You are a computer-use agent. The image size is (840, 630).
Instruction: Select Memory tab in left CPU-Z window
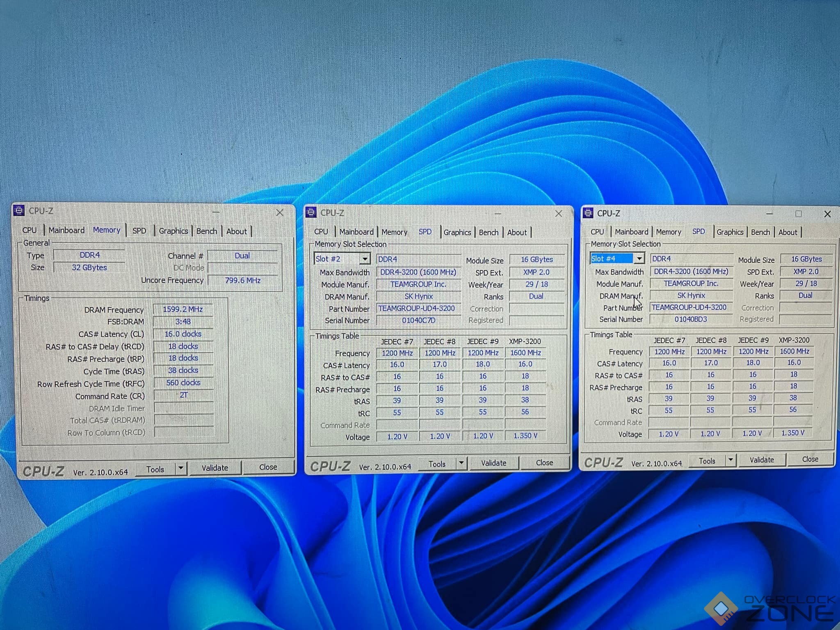(x=107, y=230)
